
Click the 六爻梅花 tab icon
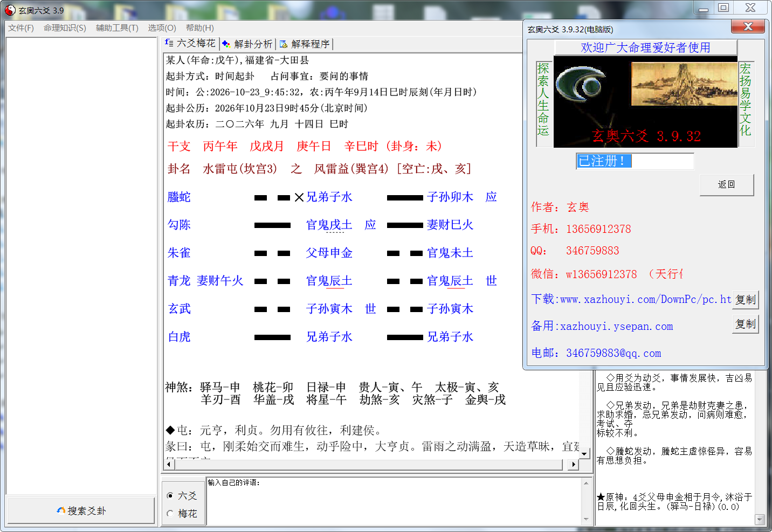pyautogui.click(x=169, y=43)
